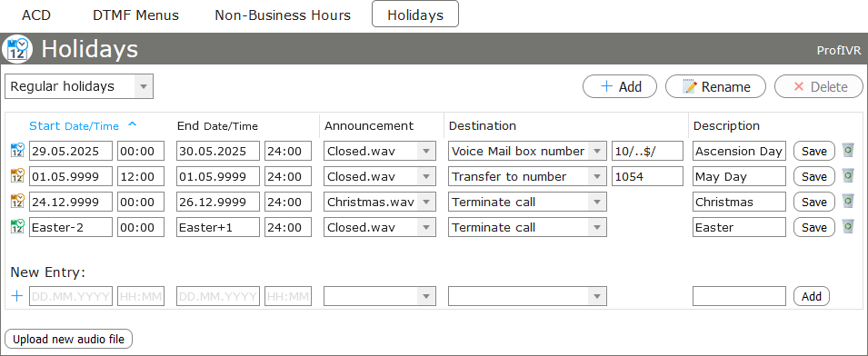Toggle sort arrow on Start Date/Time column

(x=133, y=125)
